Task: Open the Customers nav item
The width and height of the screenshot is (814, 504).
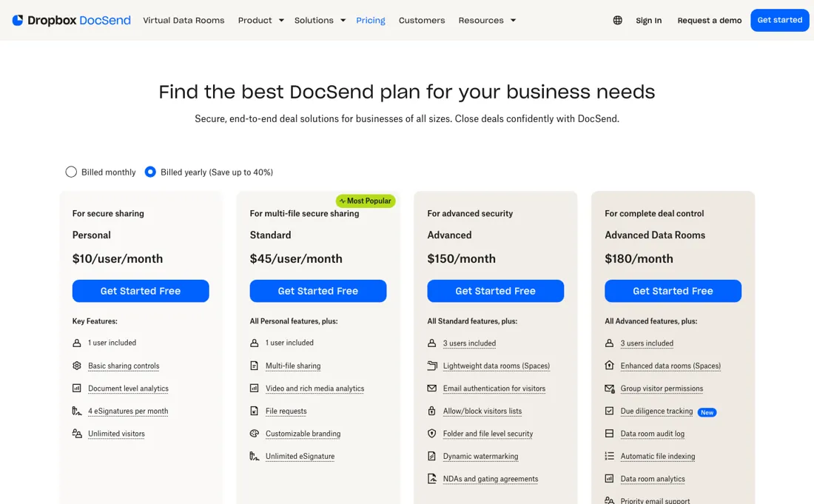Action: pyautogui.click(x=422, y=20)
